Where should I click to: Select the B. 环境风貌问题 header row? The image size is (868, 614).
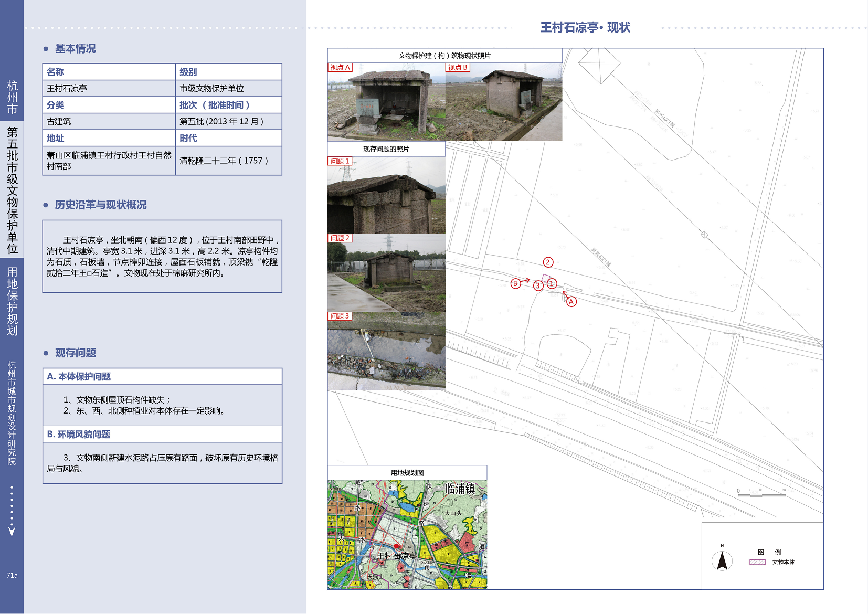click(x=162, y=435)
